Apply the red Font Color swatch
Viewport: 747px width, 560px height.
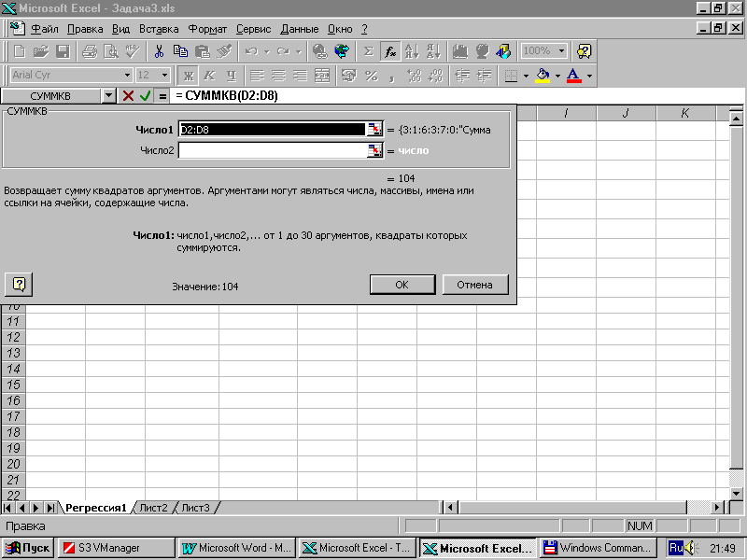click(574, 76)
